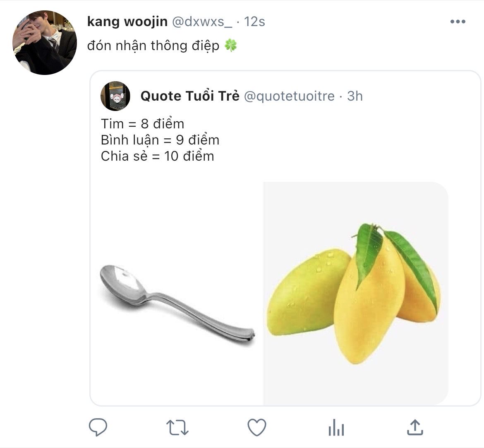View tweet analytics bar chart icon
The height and width of the screenshot is (448, 484).
(x=336, y=427)
